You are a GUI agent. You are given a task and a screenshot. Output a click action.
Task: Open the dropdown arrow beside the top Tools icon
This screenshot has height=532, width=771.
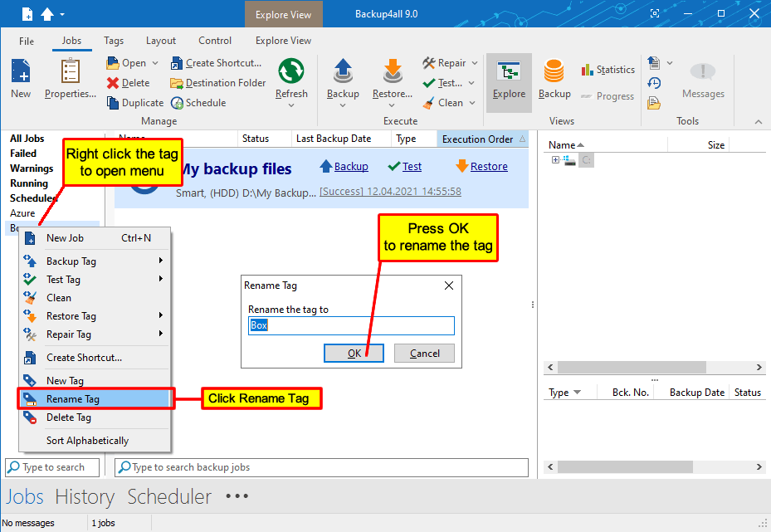click(669, 63)
